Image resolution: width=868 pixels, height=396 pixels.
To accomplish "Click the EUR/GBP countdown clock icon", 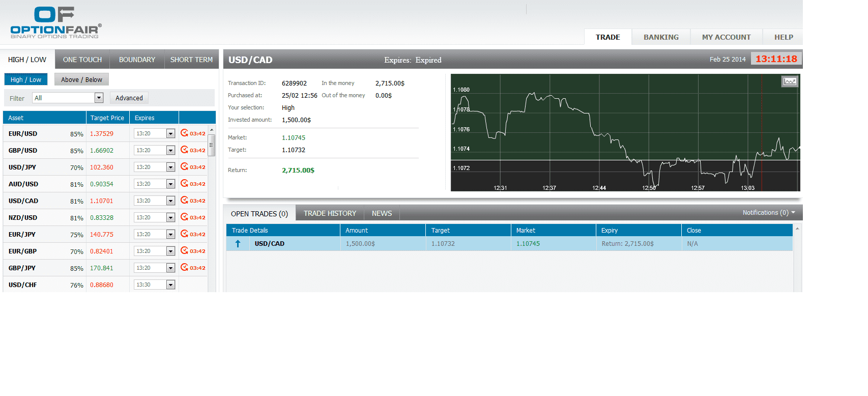I will 184,251.
